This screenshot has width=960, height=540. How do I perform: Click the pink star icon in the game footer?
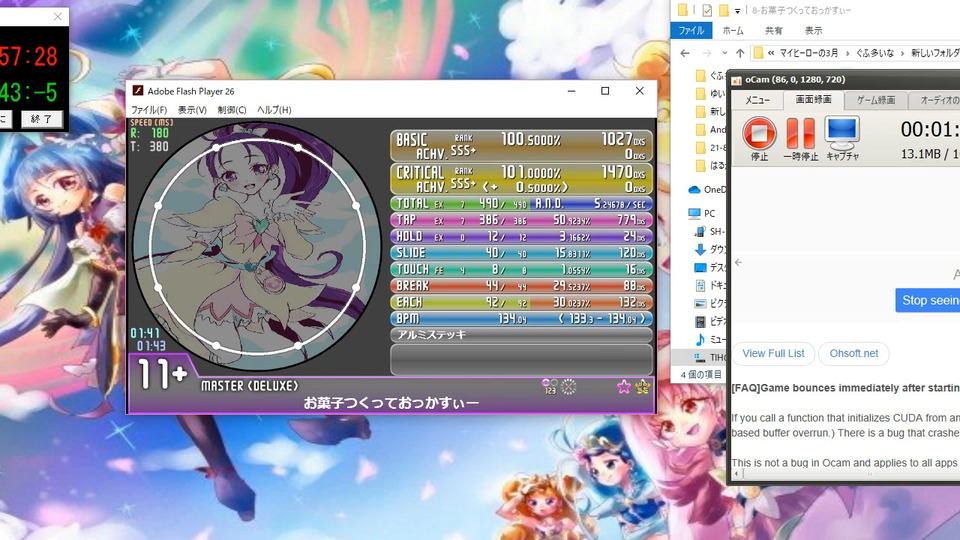(x=624, y=386)
